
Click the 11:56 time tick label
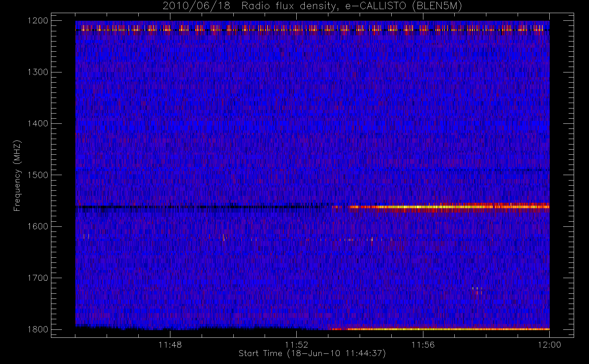tap(423, 345)
